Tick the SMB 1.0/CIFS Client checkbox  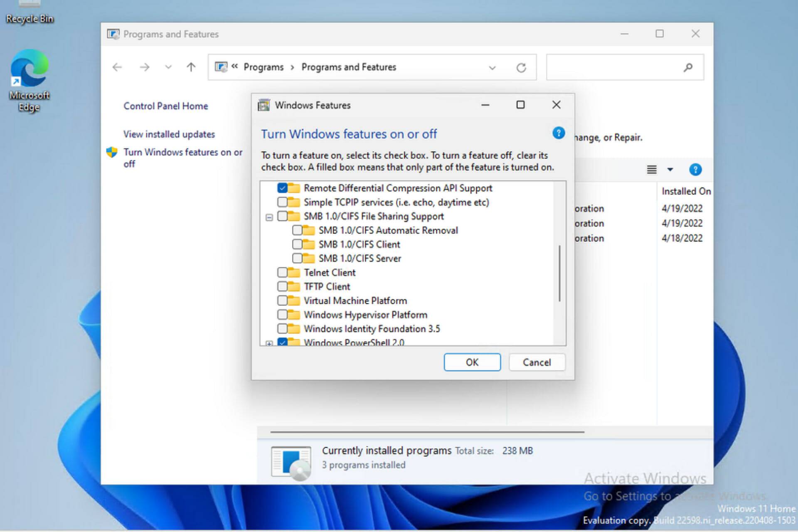[x=297, y=244]
